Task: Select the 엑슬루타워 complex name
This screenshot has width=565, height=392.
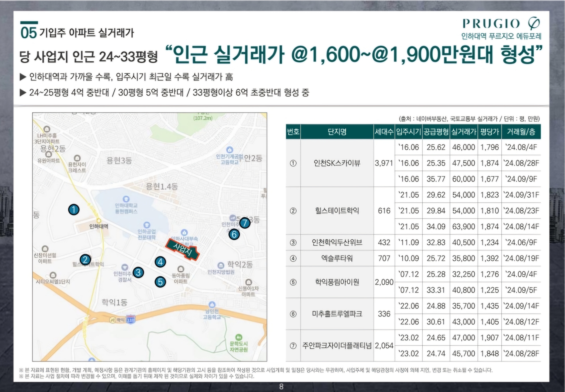Action: (x=337, y=258)
